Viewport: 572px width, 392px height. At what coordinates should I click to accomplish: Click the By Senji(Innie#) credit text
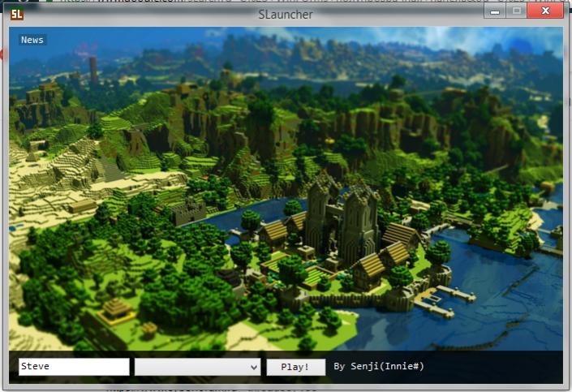(x=379, y=366)
